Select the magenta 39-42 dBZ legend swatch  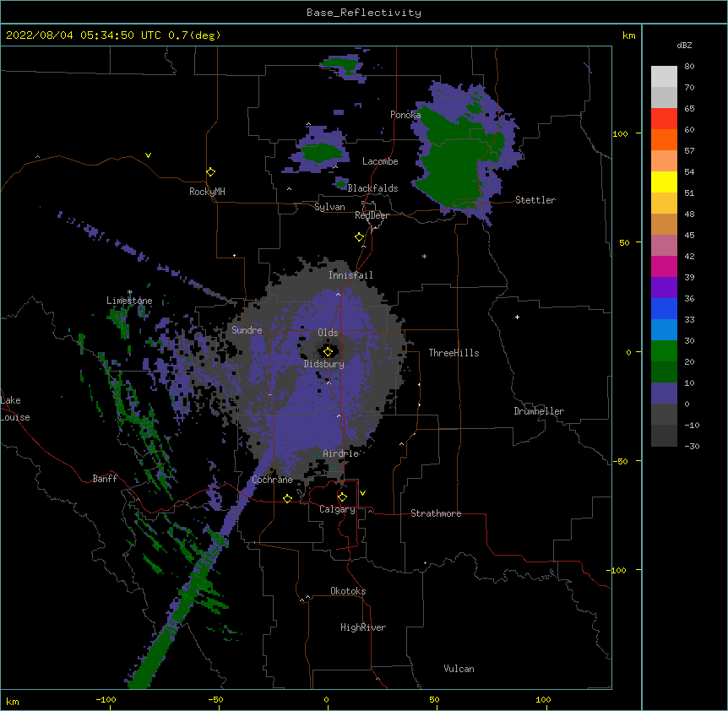pos(664,266)
